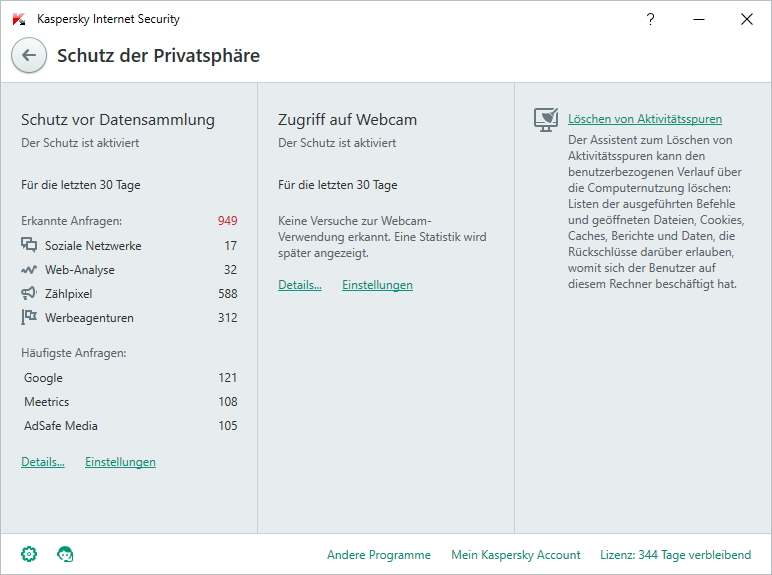
Task: Click the Werbeagenturen flag icon
Action: 29,317
